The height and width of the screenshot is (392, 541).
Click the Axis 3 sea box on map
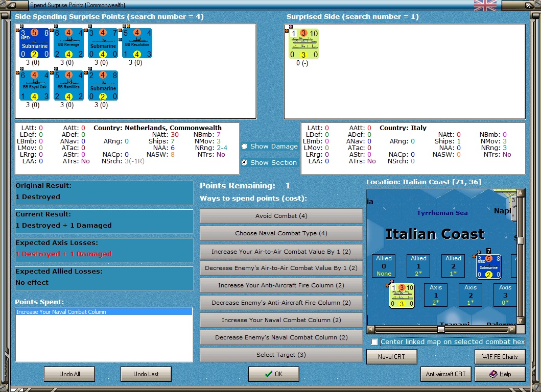pyautogui.click(x=505, y=295)
